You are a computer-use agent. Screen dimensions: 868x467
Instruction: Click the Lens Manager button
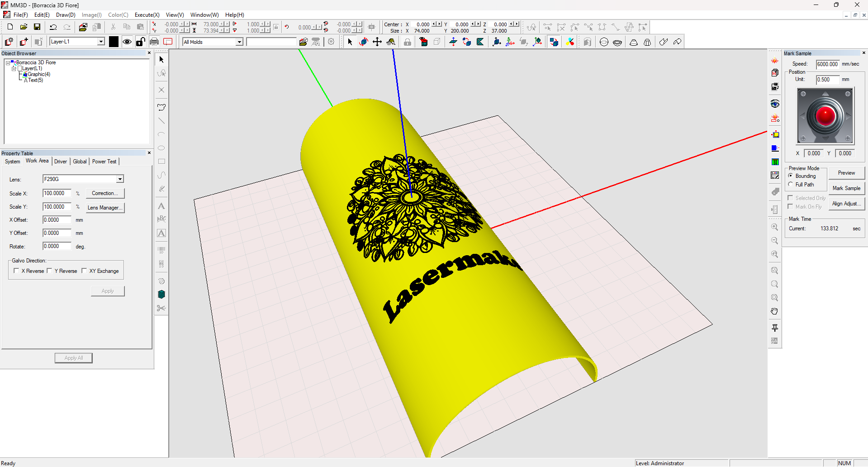105,208
